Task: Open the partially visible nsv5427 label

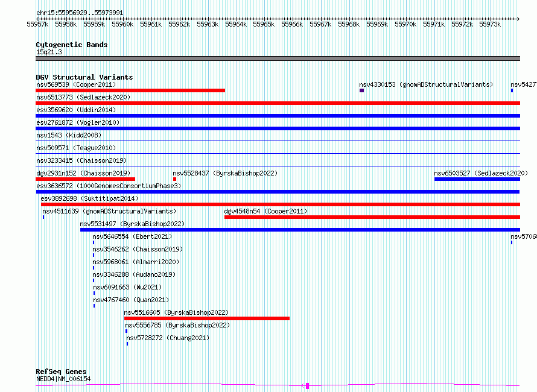Action: click(524, 84)
